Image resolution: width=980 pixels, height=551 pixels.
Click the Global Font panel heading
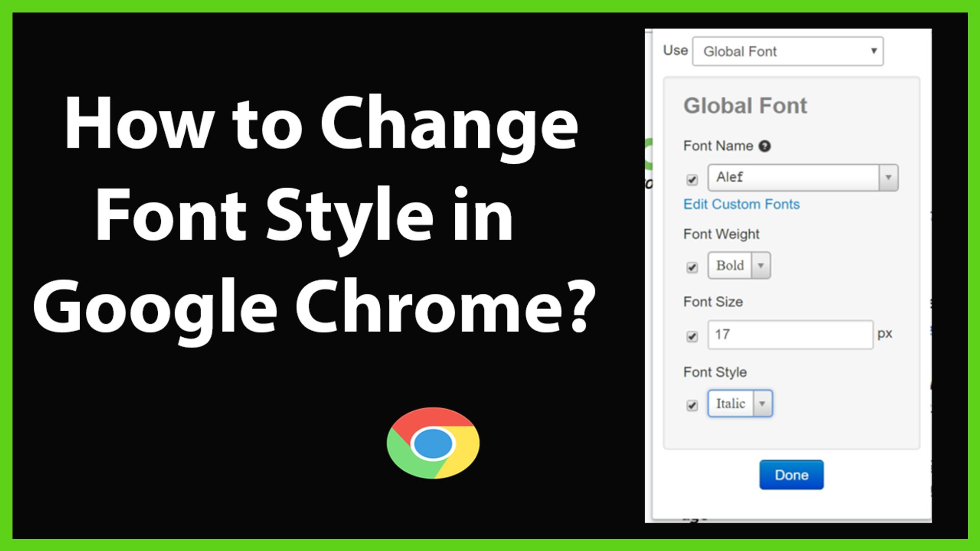(746, 106)
